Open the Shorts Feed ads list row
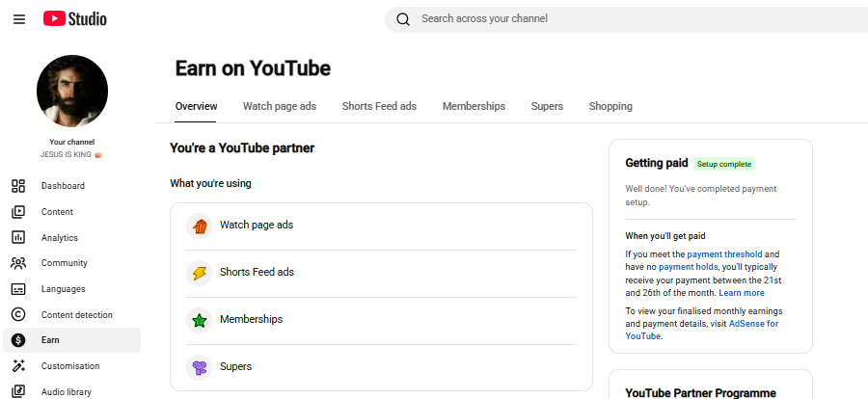Image resolution: width=868 pixels, height=399 pixels. [x=381, y=273]
